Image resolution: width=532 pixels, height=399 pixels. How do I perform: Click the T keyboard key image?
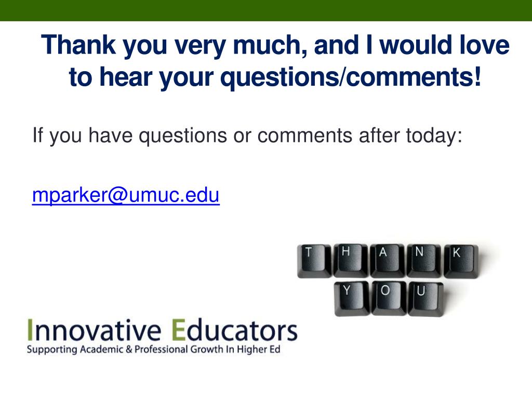tap(314, 261)
